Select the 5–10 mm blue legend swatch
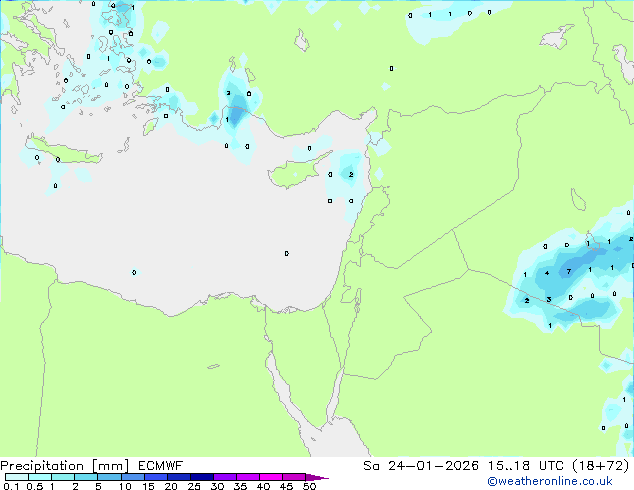Image resolution: width=634 pixels, height=490 pixels. [x=109, y=477]
